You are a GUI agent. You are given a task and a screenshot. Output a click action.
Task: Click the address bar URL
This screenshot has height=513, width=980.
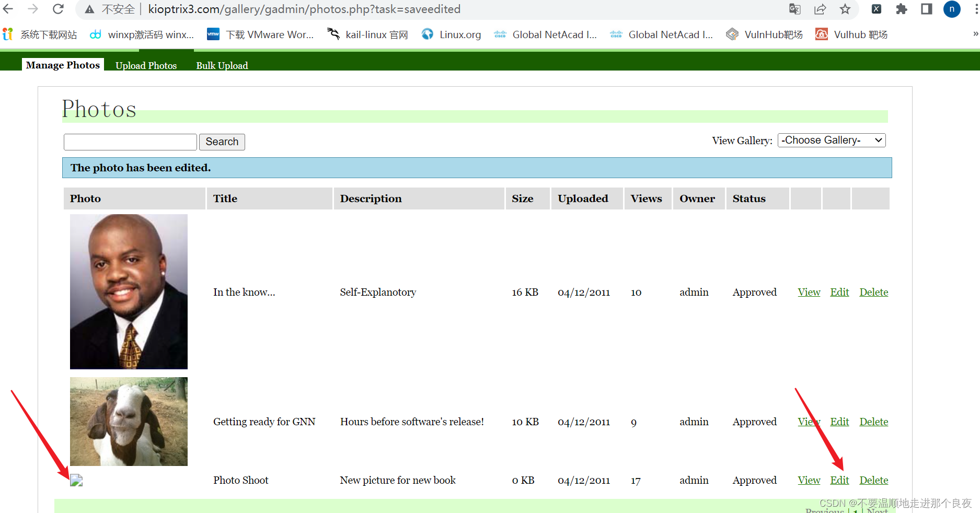[304, 9]
